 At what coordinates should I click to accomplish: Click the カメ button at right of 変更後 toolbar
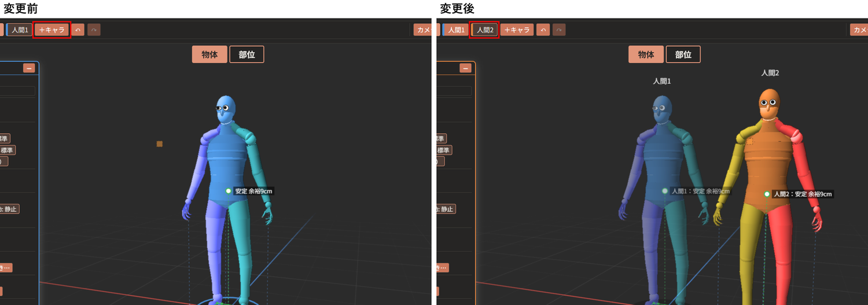tap(859, 30)
